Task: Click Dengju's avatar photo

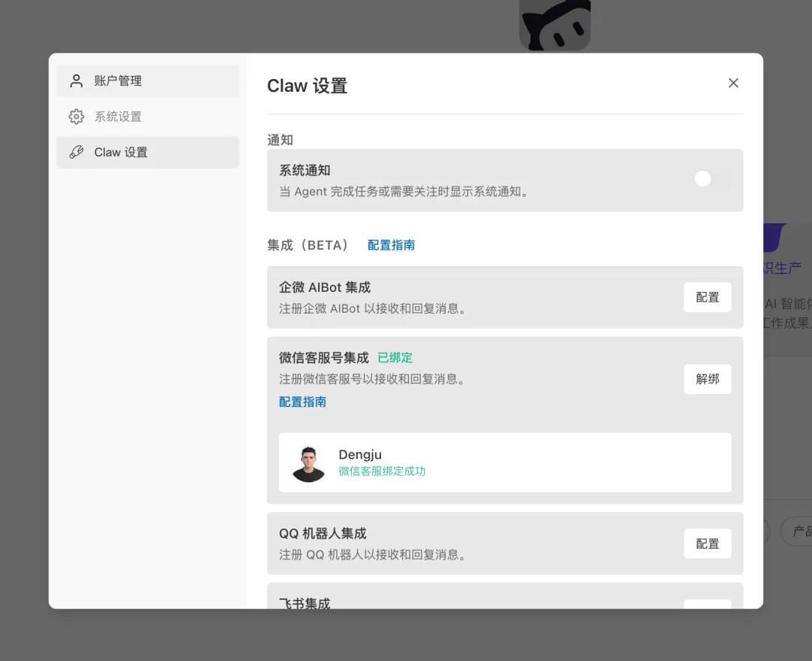Action: [308, 462]
